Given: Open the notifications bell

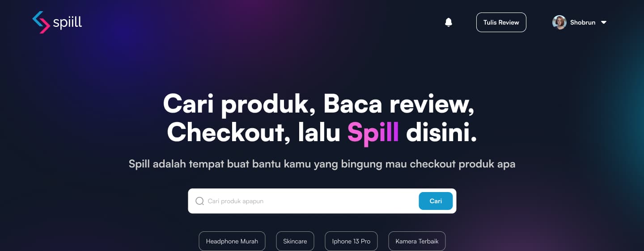Looking at the screenshot, I should pyautogui.click(x=449, y=22).
